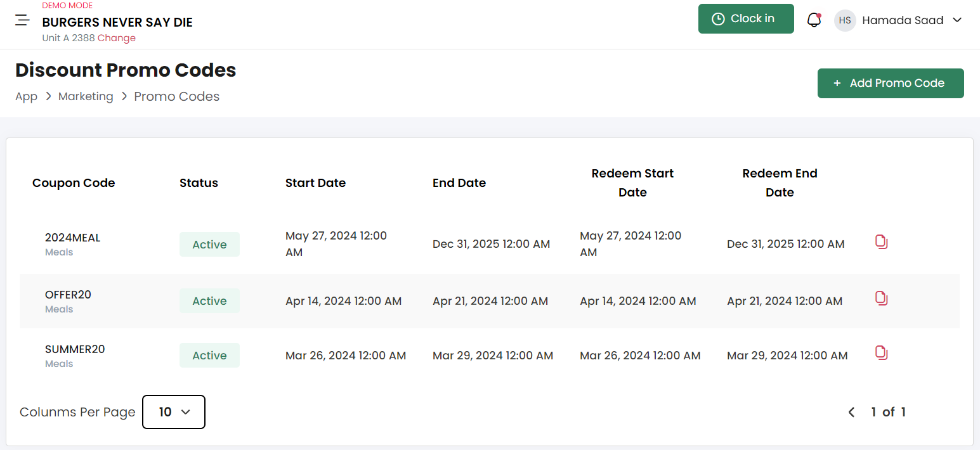
Task: Select the SUMMER20 coupon code
Action: click(75, 349)
